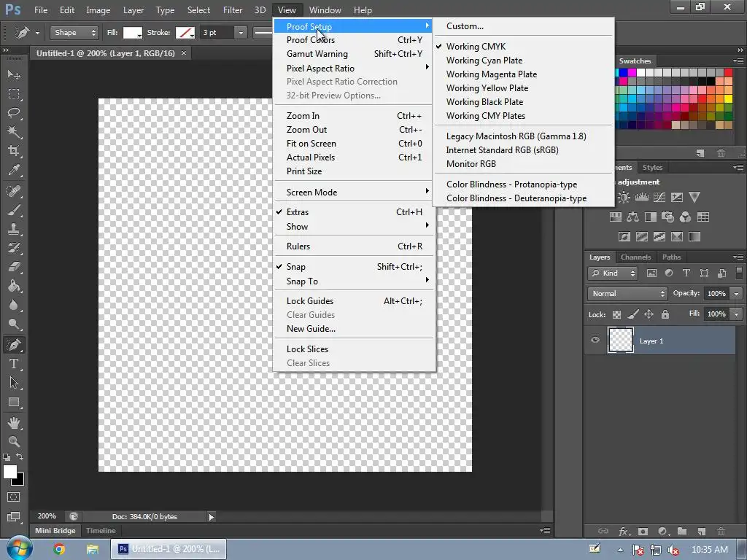
Task: Select the Clone Stamp tool
Action: (x=14, y=229)
